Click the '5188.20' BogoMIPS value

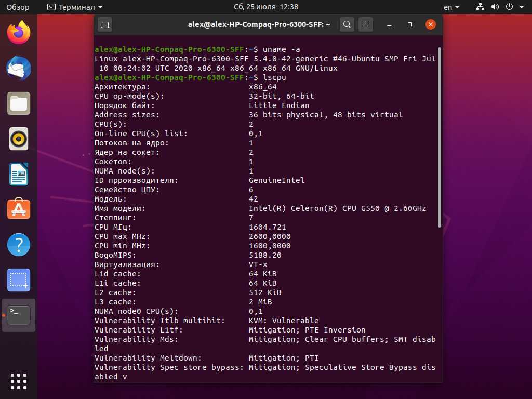tap(265, 255)
